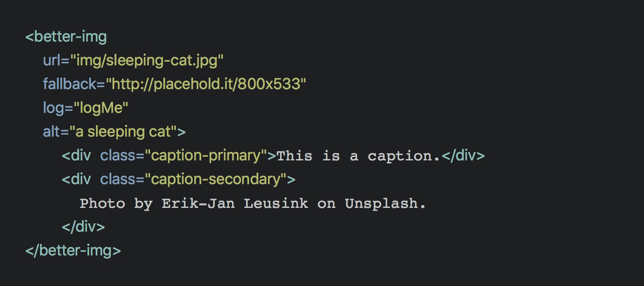644x286 pixels.
Task: Click the closing better-img tag
Action: [x=73, y=251]
